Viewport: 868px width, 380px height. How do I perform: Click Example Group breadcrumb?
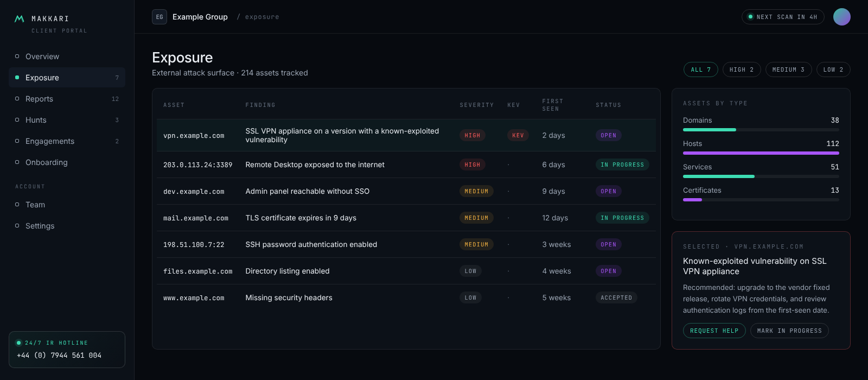(x=200, y=17)
